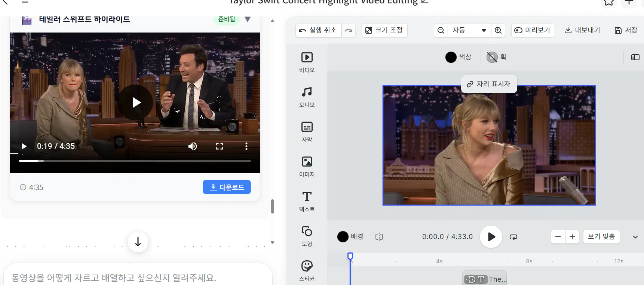Image resolution: width=644 pixels, height=285 pixels.
Task: Collapse the 테일러 스위프트 하이라이트 card
Action: [248, 19]
